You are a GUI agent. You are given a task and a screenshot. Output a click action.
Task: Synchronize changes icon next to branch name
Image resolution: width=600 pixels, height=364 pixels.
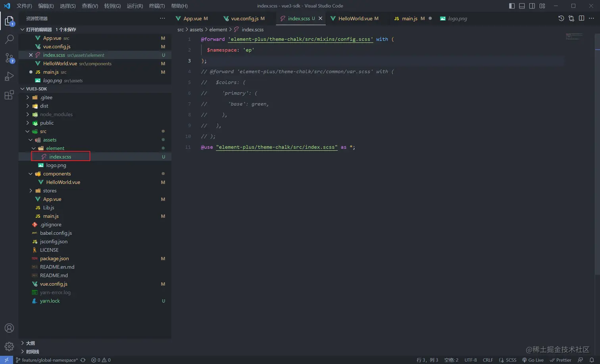click(x=83, y=360)
